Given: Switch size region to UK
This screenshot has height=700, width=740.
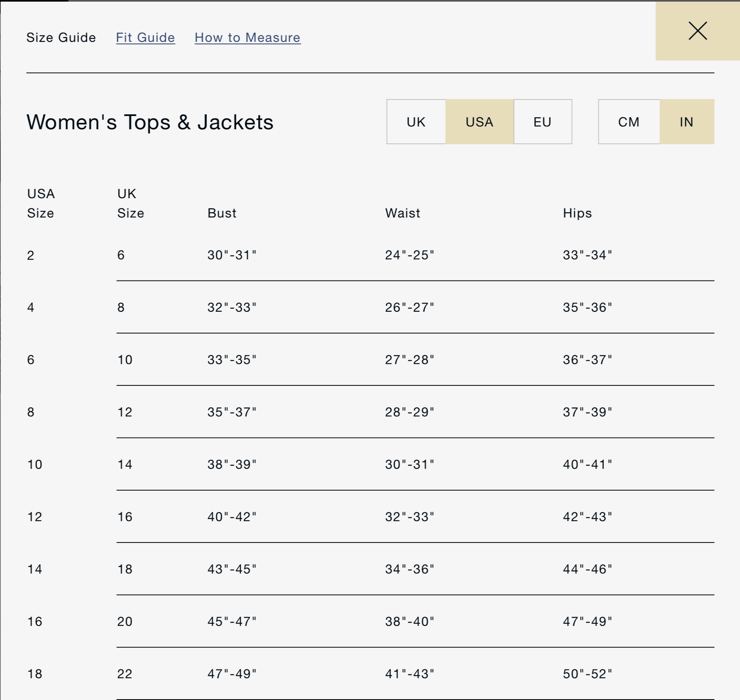Looking at the screenshot, I should pyautogui.click(x=416, y=122).
